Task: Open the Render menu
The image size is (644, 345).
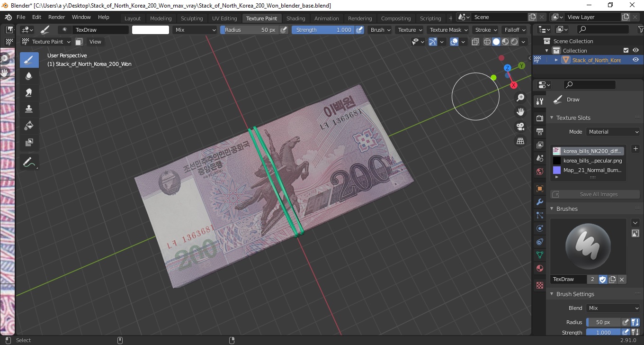Action: click(57, 17)
